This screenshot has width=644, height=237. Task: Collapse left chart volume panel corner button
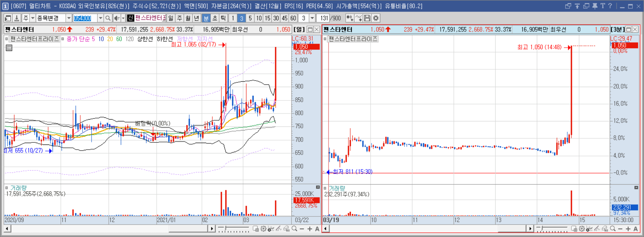pos(318,187)
